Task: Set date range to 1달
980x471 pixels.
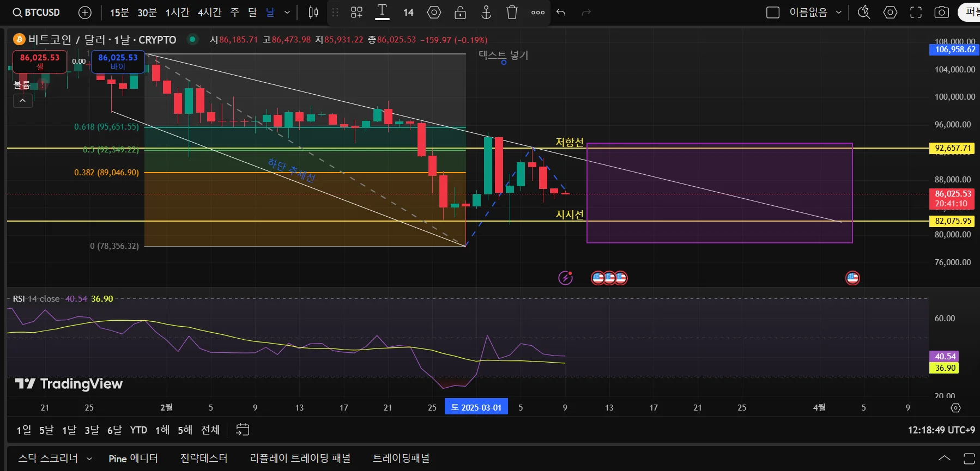Action: (69, 430)
